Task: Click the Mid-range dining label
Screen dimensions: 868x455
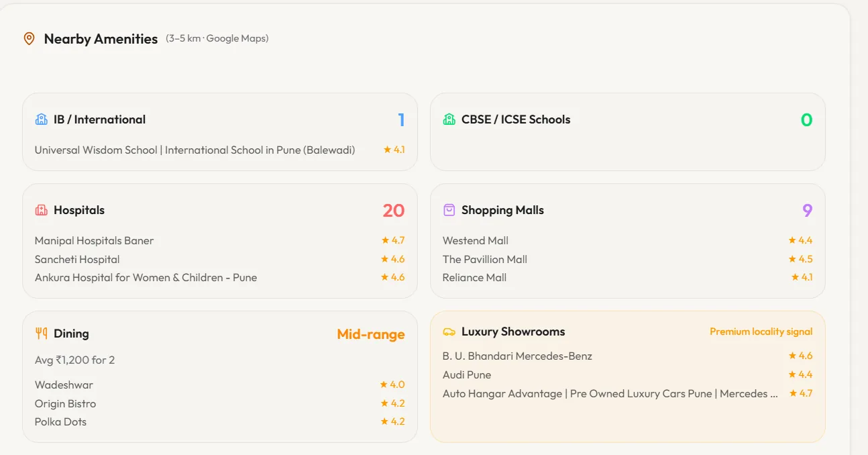Action: click(371, 334)
